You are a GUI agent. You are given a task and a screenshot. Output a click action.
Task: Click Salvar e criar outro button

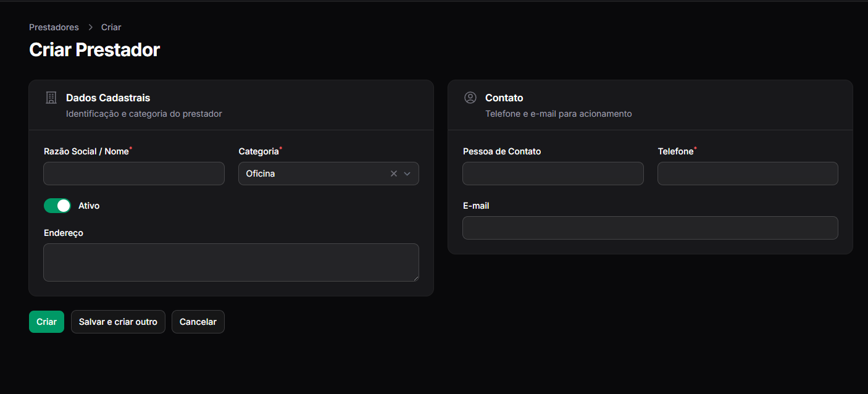(x=118, y=322)
